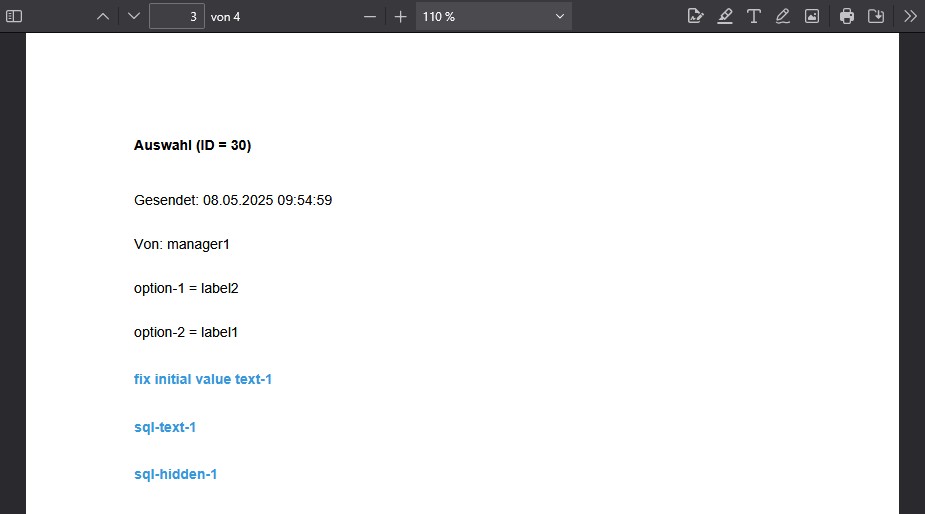Zoom out with the minus button
The image size is (925, 514).
(370, 16)
